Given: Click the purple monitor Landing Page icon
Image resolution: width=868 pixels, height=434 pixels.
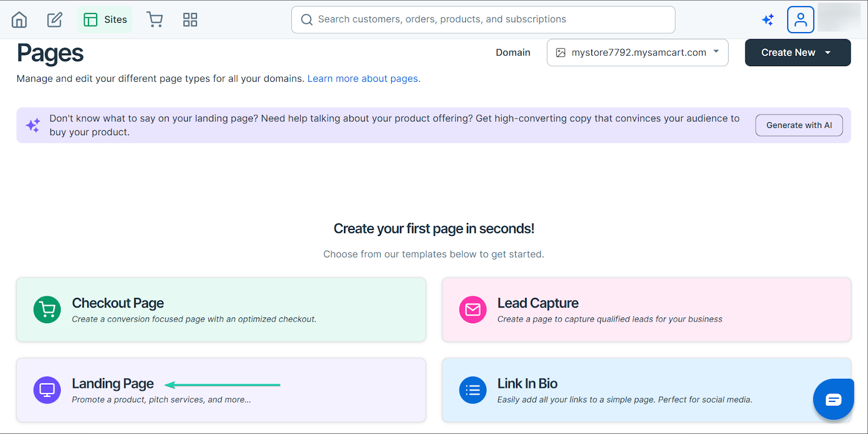Looking at the screenshot, I should [47, 390].
